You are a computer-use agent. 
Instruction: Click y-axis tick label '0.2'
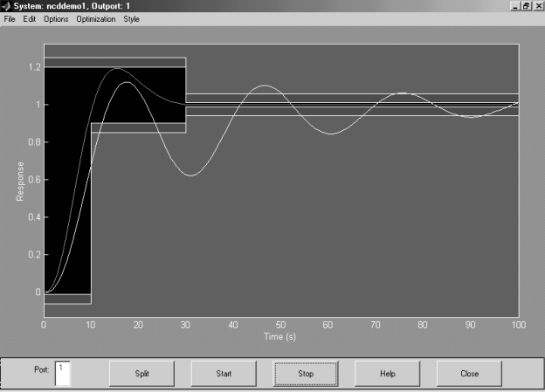(x=34, y=254)
